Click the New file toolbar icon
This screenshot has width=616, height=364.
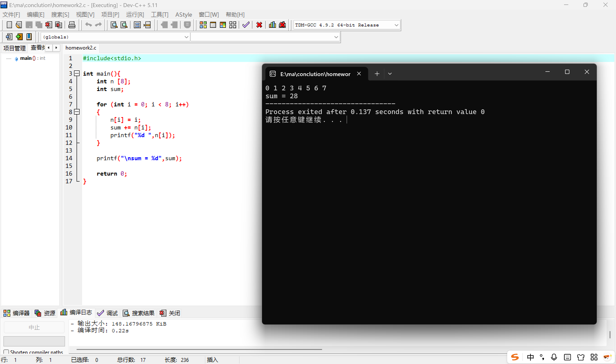coord(9,25)
